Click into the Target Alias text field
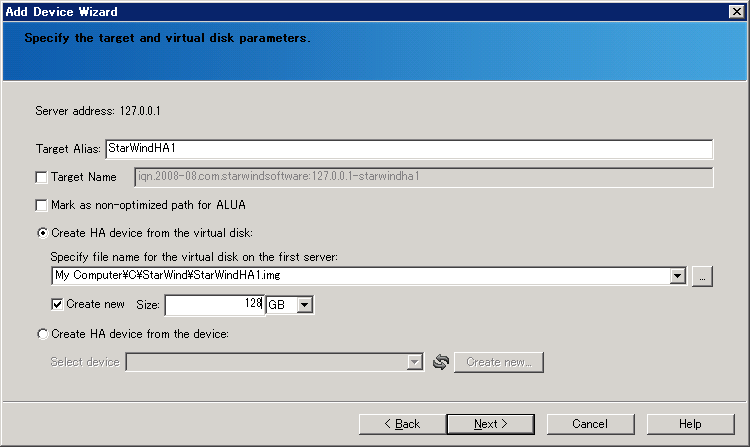Image resolution: width=750 pixels, height=447 pixels. pos(409,149)
